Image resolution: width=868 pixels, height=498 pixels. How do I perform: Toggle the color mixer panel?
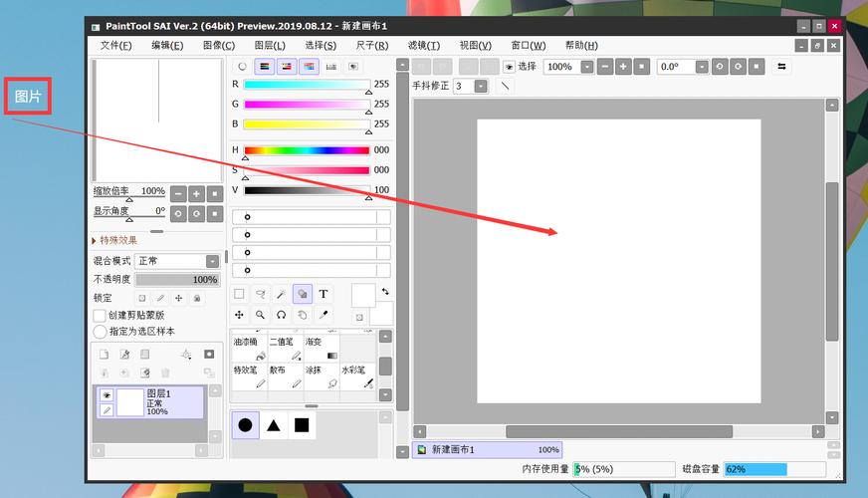(309, 67)
